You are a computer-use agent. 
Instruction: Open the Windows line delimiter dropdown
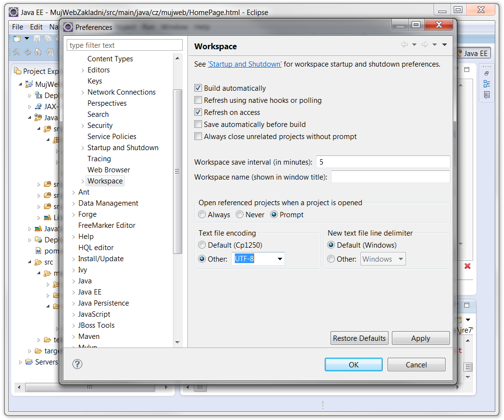(x=401, y=259)
